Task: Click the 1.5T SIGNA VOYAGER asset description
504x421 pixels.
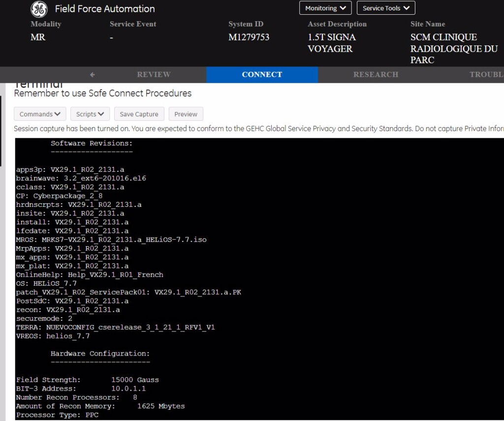Action: tap(332, 43)
